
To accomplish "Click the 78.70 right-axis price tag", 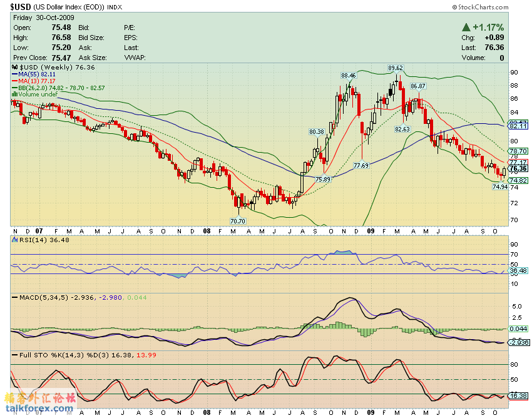I will point(518,151).
